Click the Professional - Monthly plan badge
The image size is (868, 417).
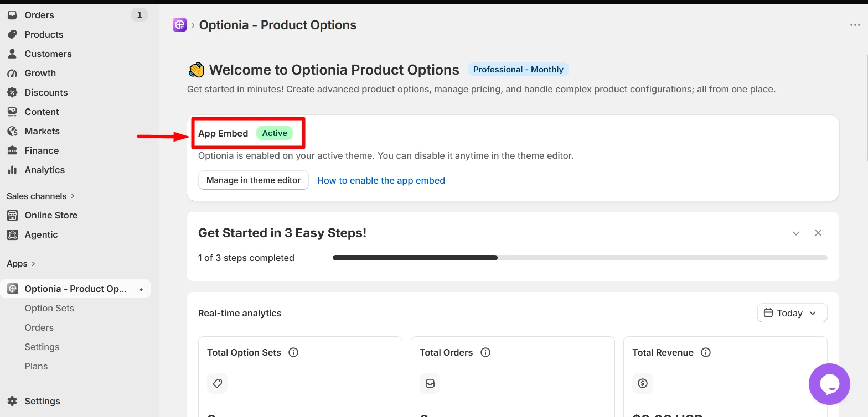point(518,70)
